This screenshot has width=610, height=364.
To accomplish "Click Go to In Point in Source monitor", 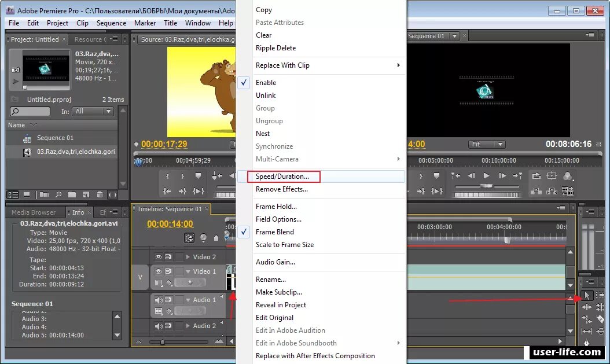I will pos(167,191).
